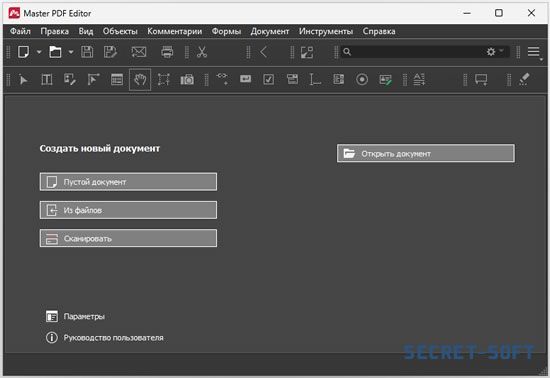Viewport: 550px width, 378px height.
Task: Click the Открыть документ button
Action: point(426,153)
